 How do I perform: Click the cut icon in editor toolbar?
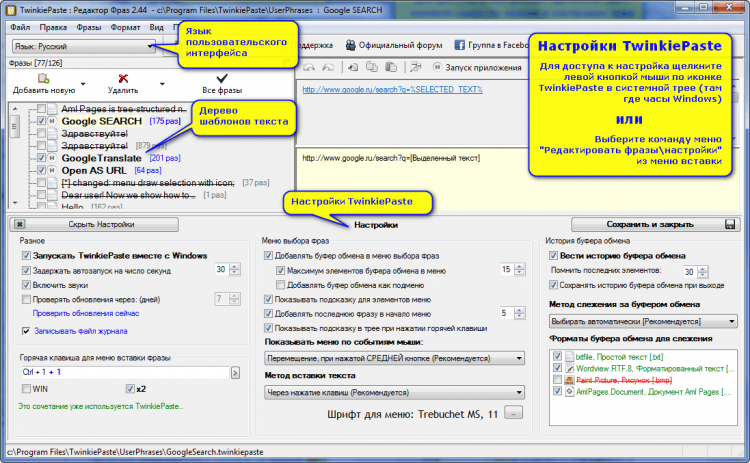click(x=353, y=67)
